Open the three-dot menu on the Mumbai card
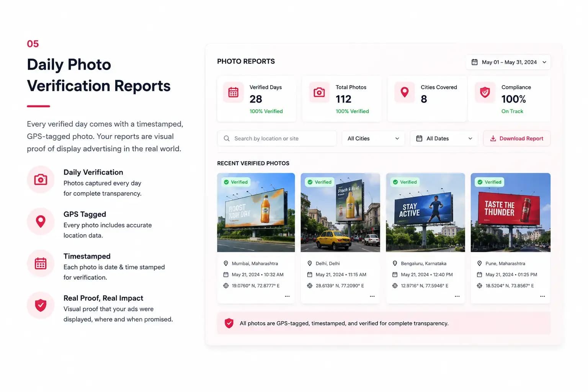This screenshot has height=392, width=588. pyautogui.click(x=287, y=296)
